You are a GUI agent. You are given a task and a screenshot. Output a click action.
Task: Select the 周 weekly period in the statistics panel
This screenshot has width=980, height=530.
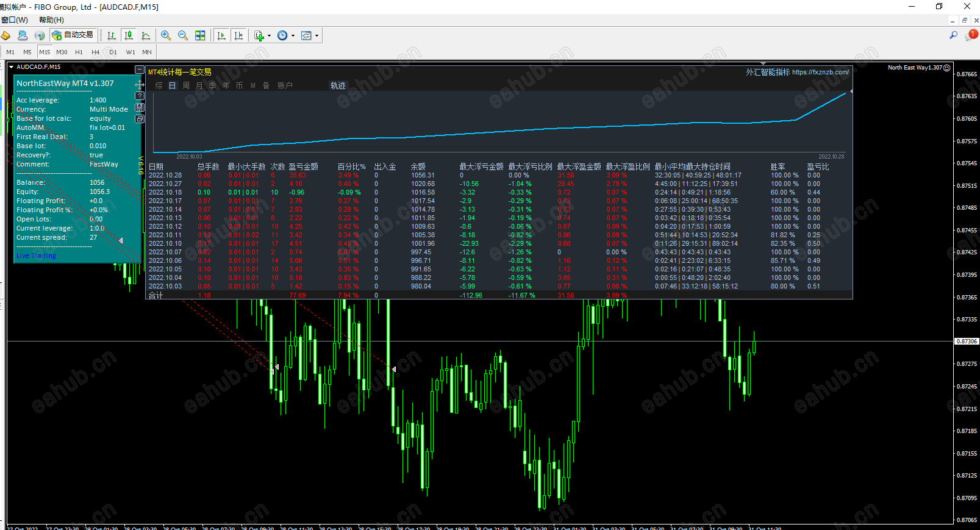coord(186,85)
